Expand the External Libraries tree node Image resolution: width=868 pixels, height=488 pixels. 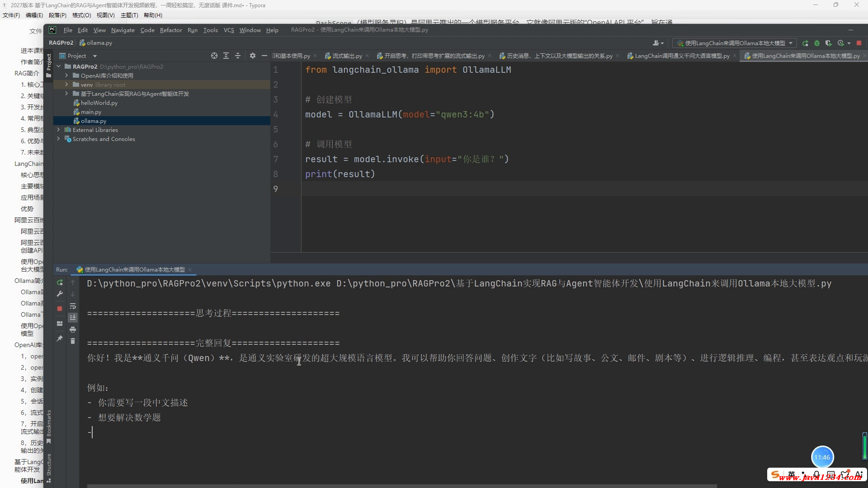pos(58,130)
